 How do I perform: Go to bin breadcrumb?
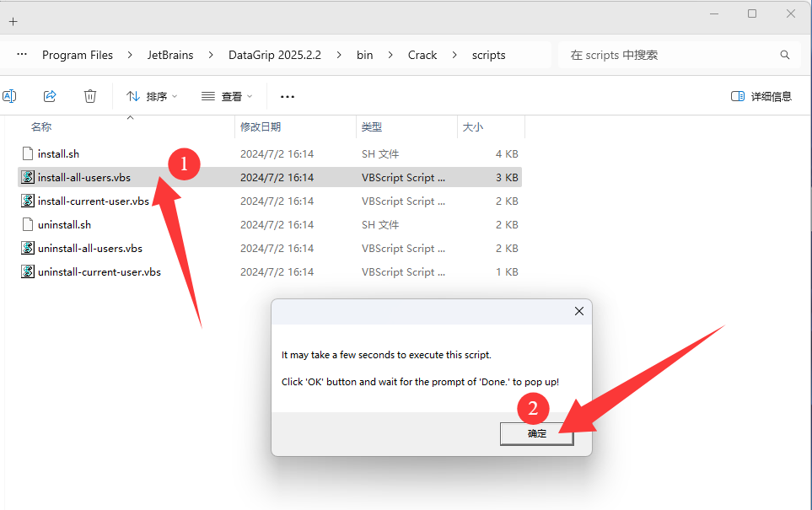(x=364, y=55)
